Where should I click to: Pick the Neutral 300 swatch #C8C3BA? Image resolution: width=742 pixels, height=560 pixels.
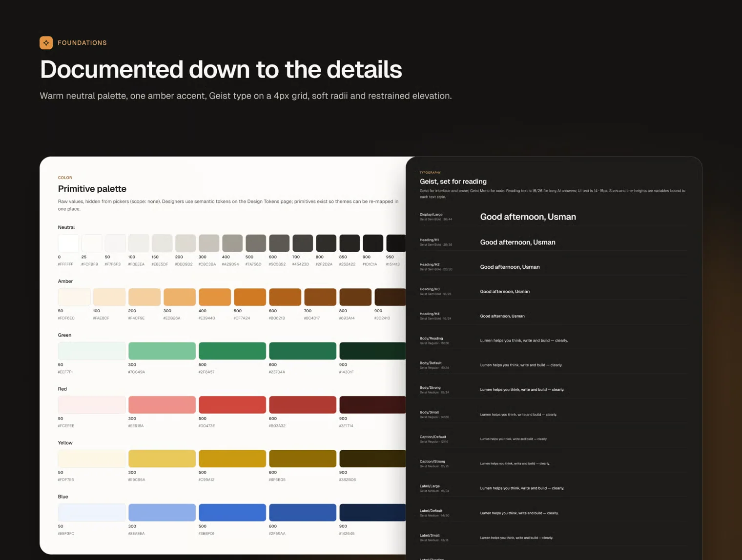[209, 243]
